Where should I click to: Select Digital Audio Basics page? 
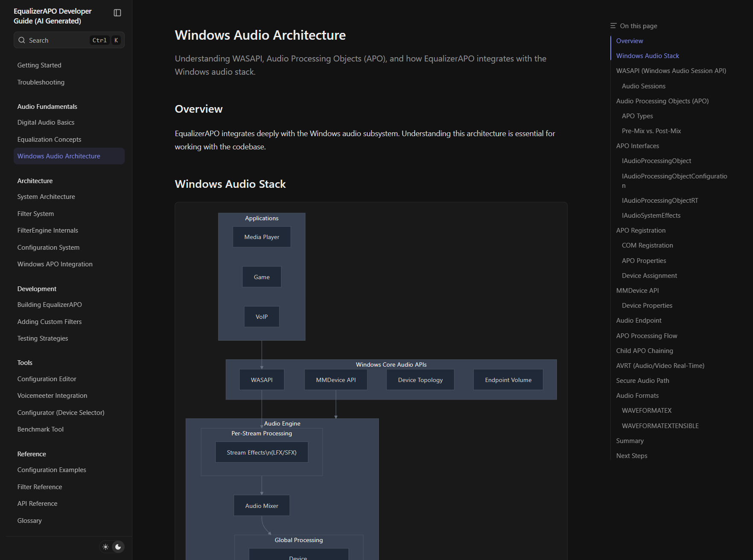[x=45, y=122]
